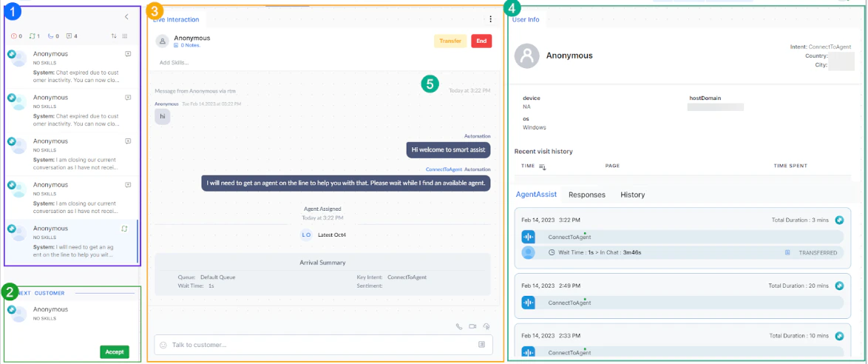Switch to Live Interaction tab
This screenshot has width=868, height=364.
click(176, 19)
